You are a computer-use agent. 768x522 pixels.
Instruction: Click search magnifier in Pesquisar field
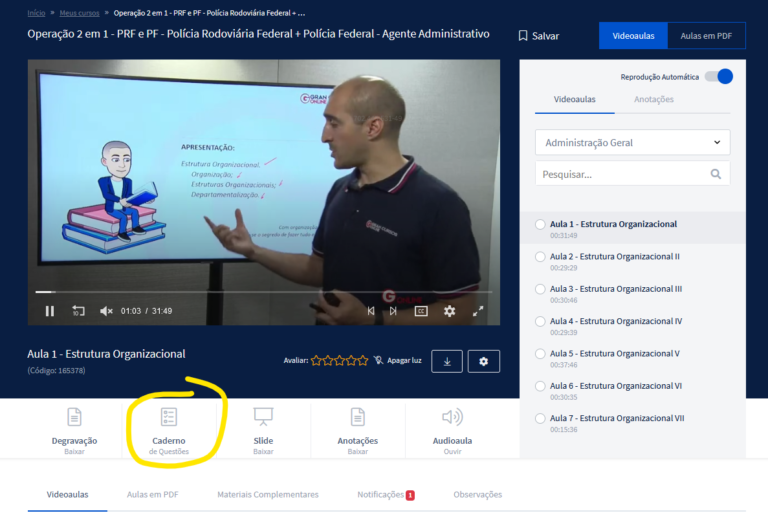[716, 174]
